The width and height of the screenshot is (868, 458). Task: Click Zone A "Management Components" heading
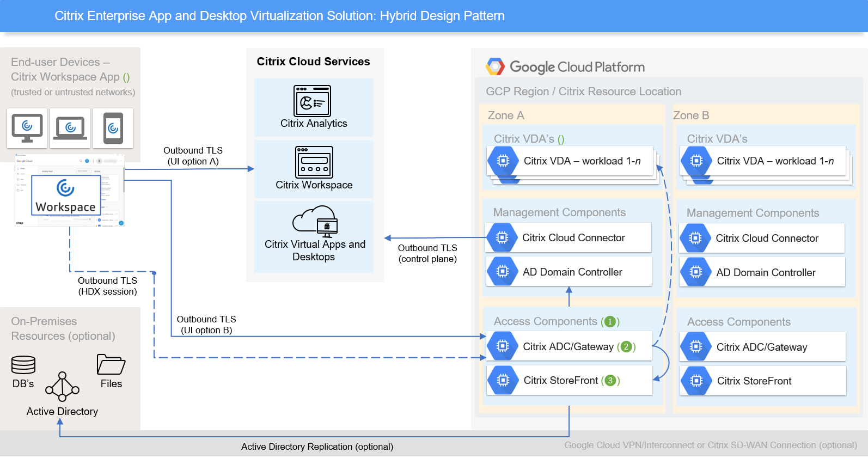(559, 212)
